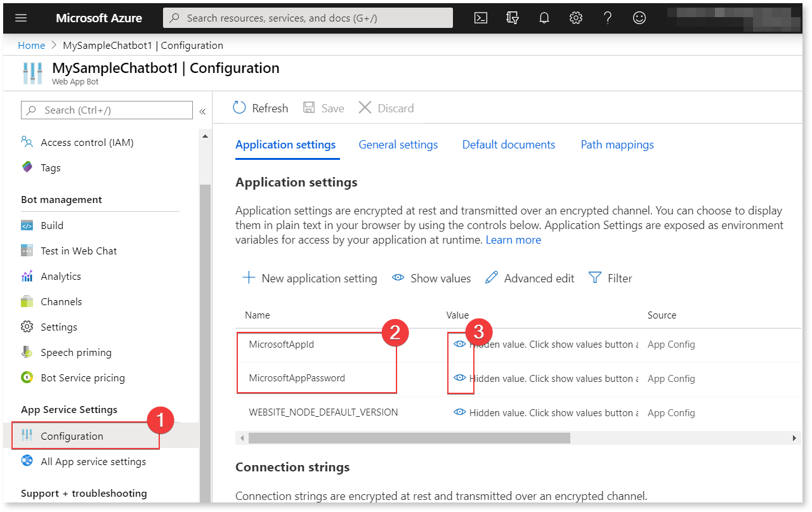This screenshot has height=512, width=812.
Task: Open the Path mappings tab
Action: click(x=617, y=145)
